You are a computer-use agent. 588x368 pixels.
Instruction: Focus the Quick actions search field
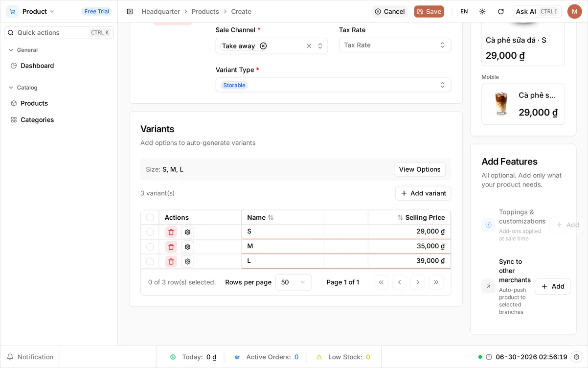(x=59, y=33)
